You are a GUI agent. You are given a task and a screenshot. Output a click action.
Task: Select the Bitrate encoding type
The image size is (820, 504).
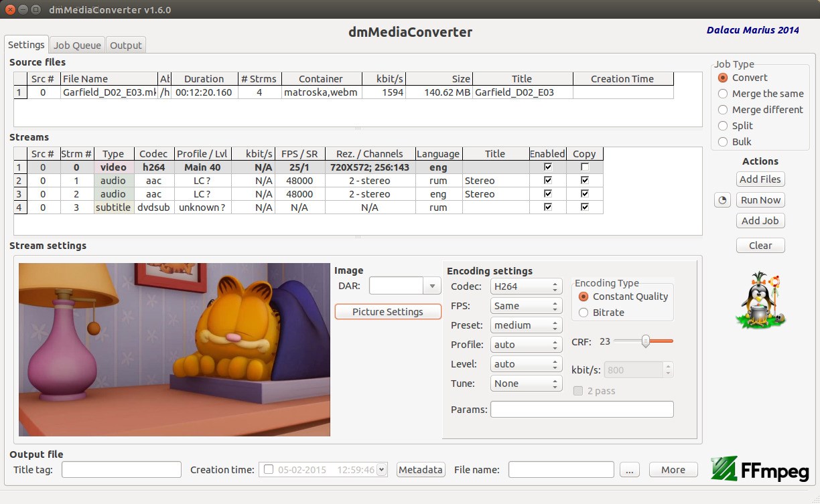[x=583, y=313]
